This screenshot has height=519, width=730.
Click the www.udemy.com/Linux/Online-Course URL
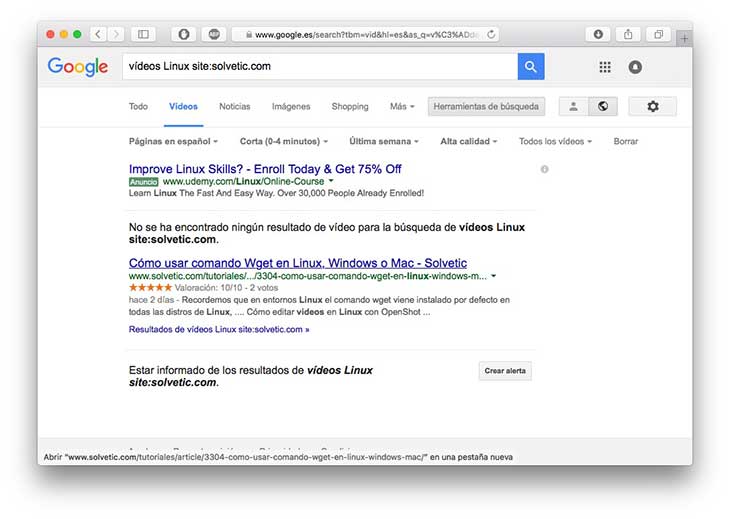[x=243, y=181]
